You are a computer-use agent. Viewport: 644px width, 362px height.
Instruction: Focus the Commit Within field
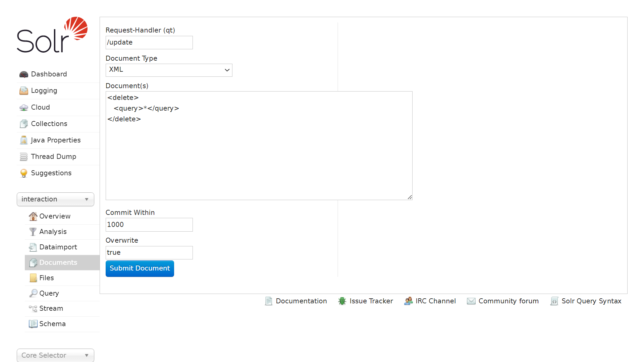149,225
